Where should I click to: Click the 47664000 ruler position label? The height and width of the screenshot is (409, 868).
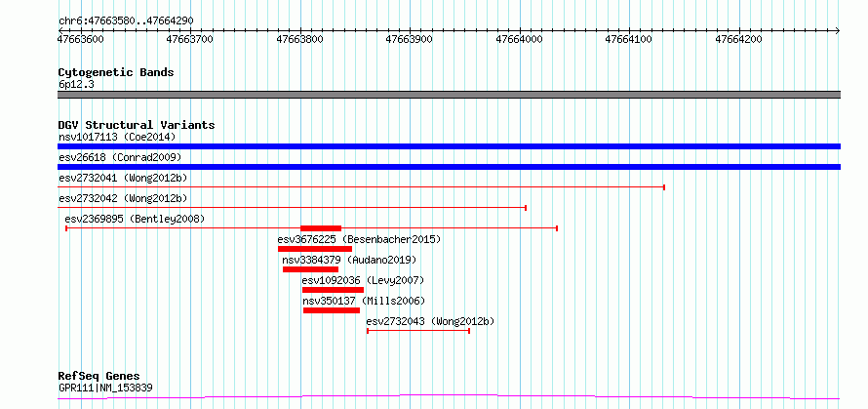520,39
